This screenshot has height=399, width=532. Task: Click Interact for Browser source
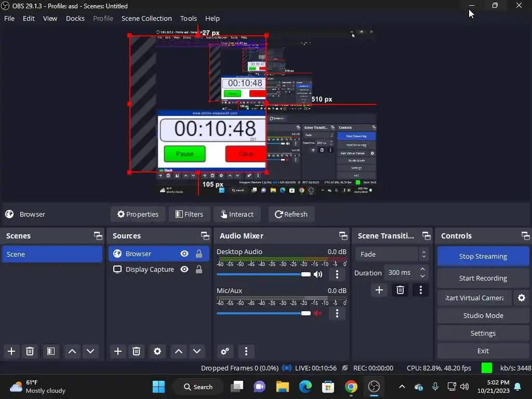[237, 214]
